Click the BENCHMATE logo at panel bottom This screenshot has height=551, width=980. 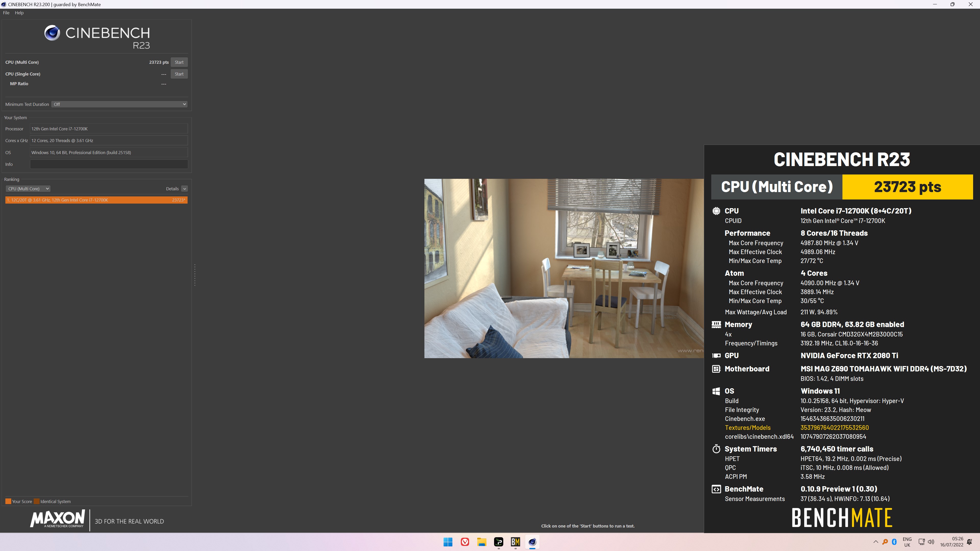click(x=842, y=518)
